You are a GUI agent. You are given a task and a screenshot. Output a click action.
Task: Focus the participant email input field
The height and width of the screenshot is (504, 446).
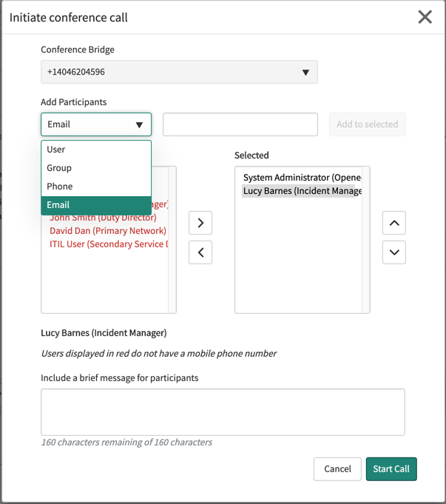tap(240, 124)
